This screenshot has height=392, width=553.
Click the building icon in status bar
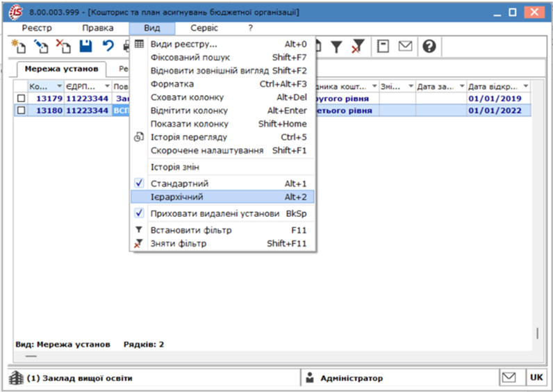(x=16, y=378)
